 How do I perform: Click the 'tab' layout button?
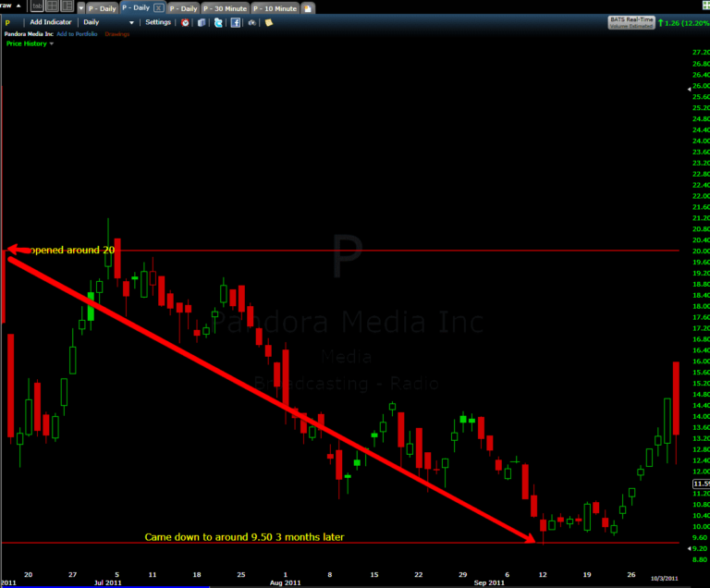pos(37,6)
